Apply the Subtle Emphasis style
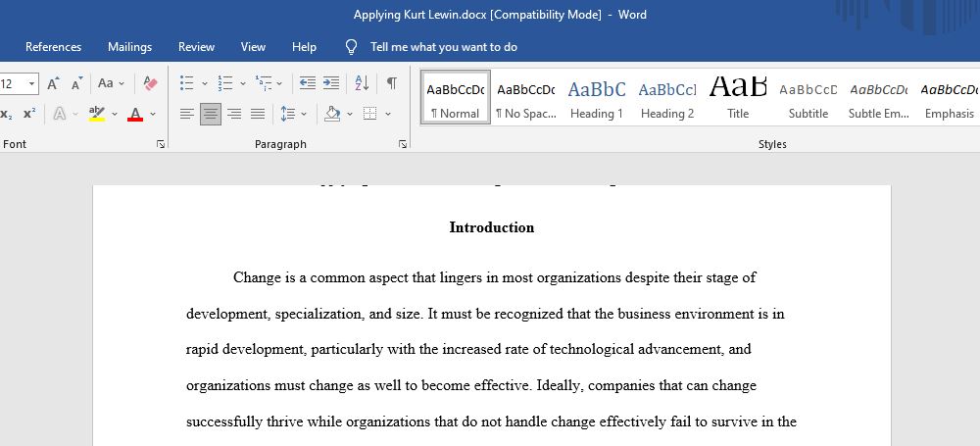980x446 pixels. 878,97
